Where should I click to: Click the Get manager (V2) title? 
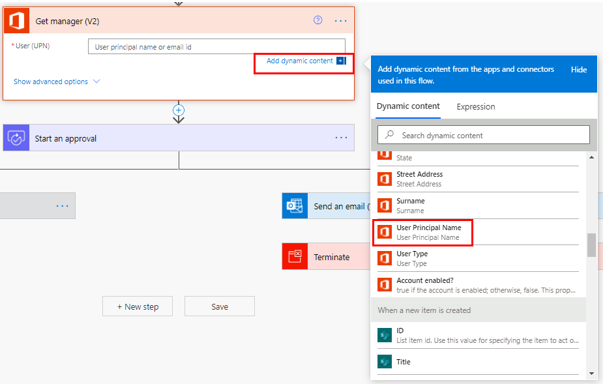(67, 21)
